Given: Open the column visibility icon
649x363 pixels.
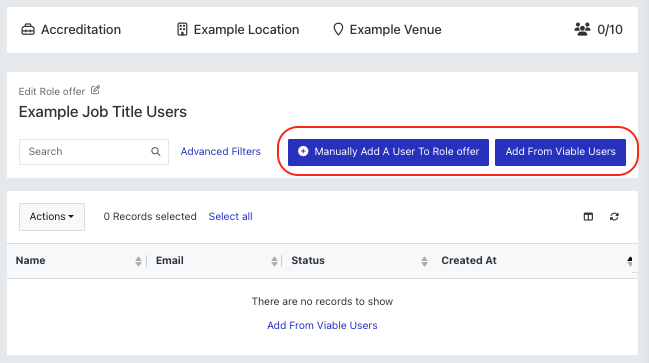Looking at the screenshot, I should pyautogui.click(x=588, y=216).
